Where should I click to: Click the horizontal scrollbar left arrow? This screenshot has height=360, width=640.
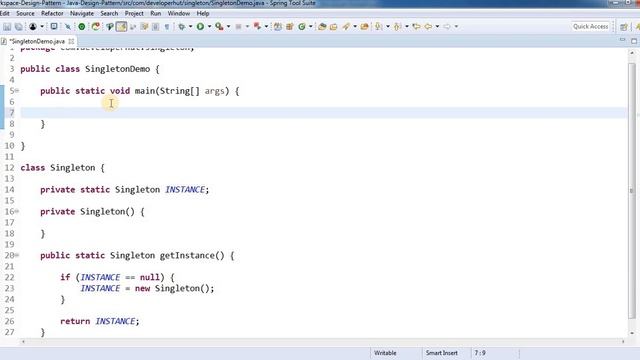coord(23,341)
